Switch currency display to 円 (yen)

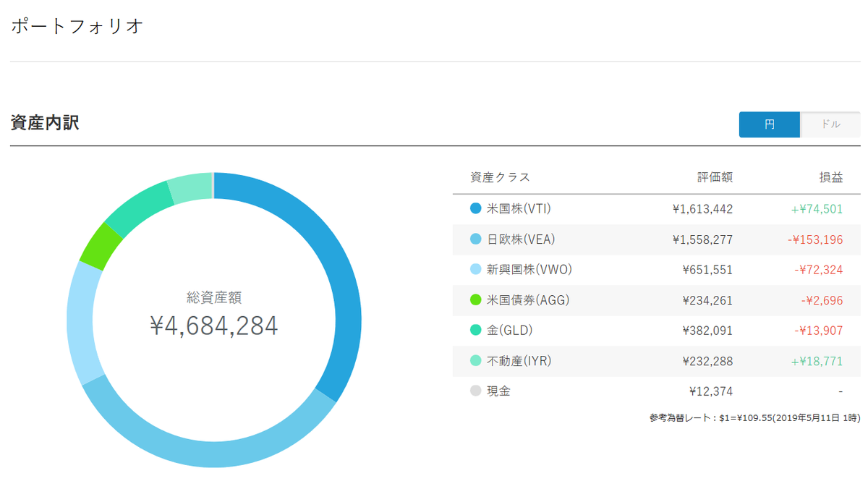click(770, 124)
